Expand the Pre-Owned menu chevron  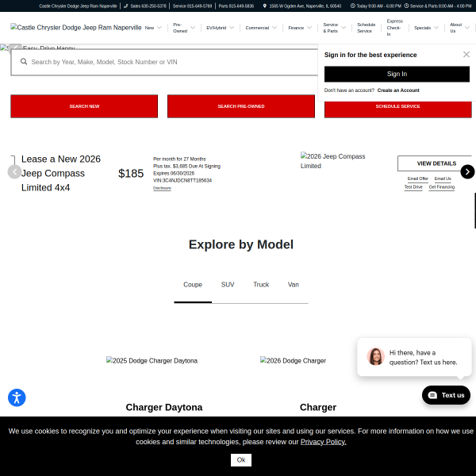(x=193, y=28)
